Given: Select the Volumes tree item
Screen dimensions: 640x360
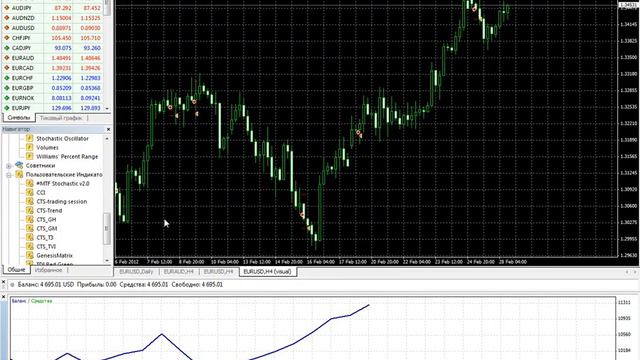Looking at the screenshot, I should [x=47, y=148].
